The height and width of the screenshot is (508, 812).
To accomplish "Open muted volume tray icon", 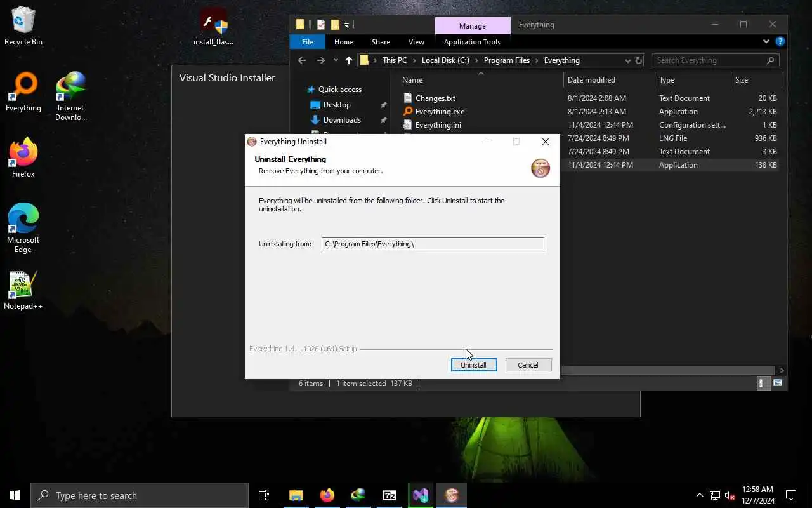I will click(x=730, y=495).
